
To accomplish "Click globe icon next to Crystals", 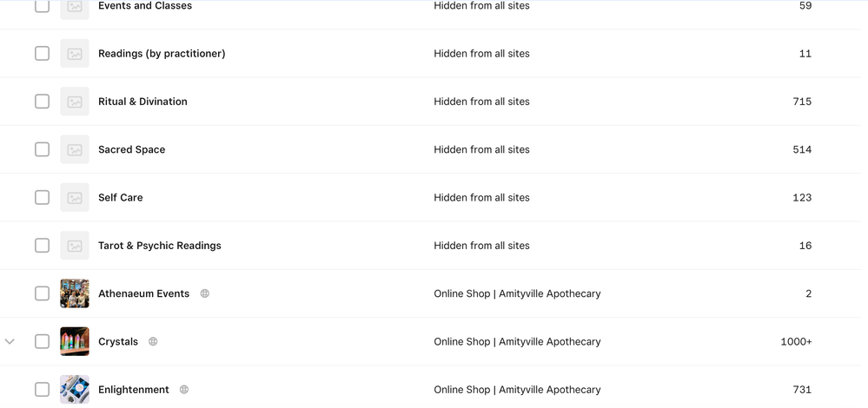I will (x=153, y=341).
